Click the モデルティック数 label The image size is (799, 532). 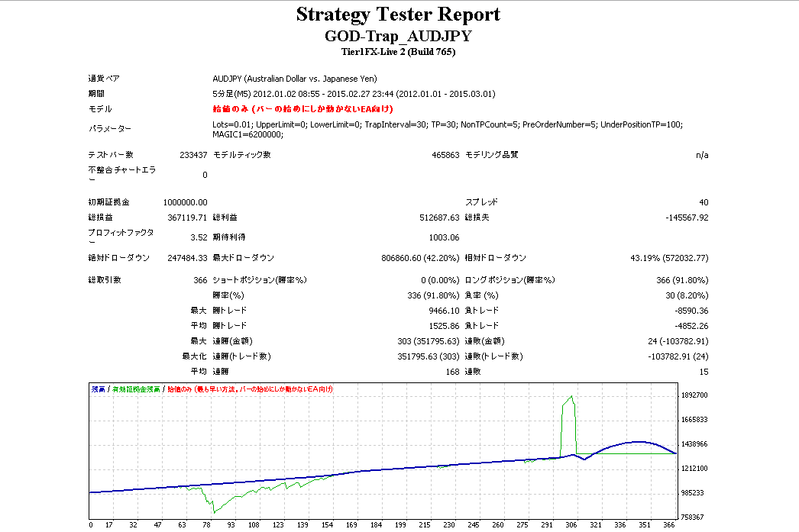pyautogui.click(x=241, y=155)
